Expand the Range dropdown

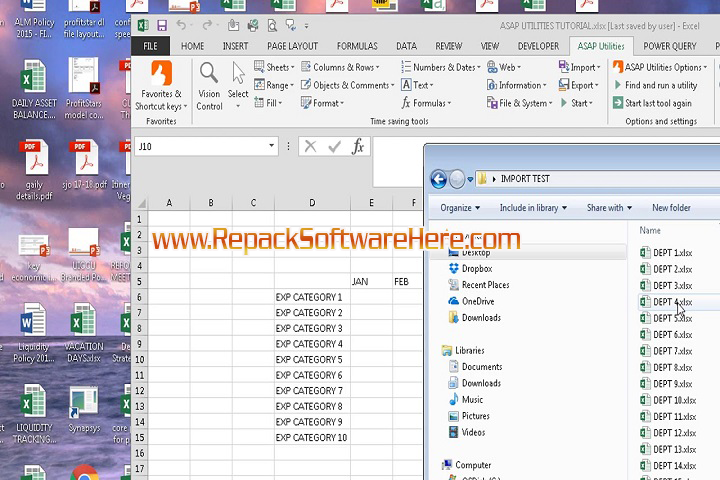(274, 85)
